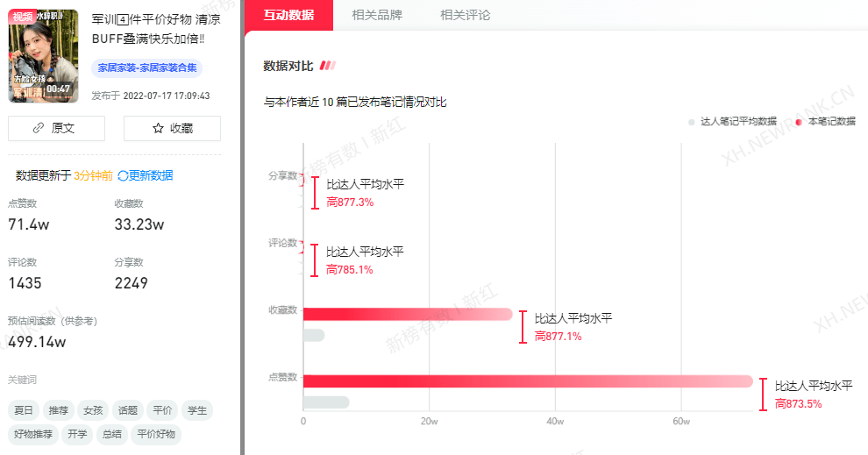Click the 高877.1% favorites comparison text
The image size is (868, 455).
tap(558, 336)
